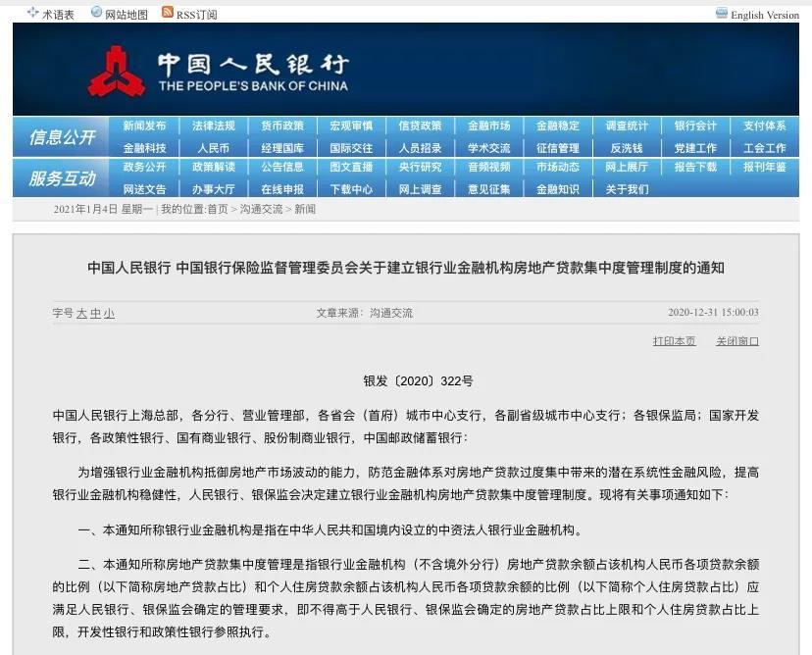The image size is (812, 655).
Task: Click the People's Bank of China logo
Action: coord(117,73)
